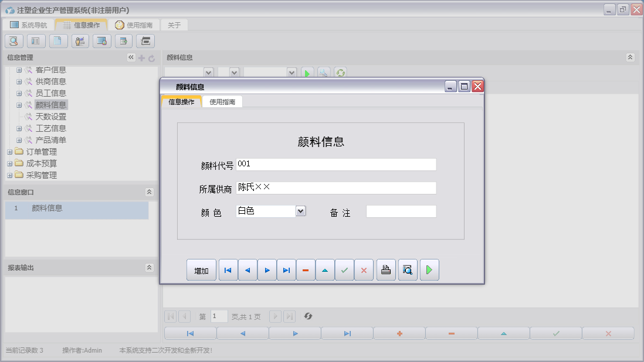Click the person icon in the top toolbar
644x362 pixels.
[80, 41]
